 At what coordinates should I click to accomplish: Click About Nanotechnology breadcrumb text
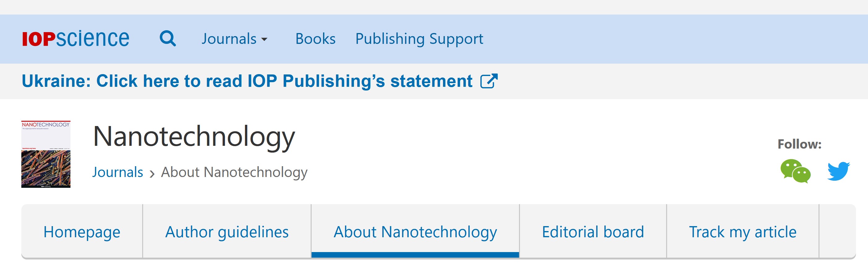point(234,172)
